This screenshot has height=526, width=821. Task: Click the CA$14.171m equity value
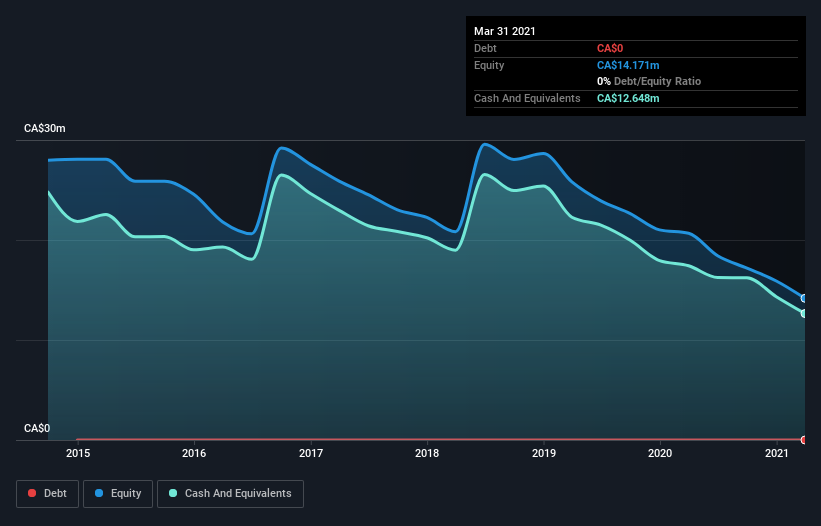tap(628, 65)
